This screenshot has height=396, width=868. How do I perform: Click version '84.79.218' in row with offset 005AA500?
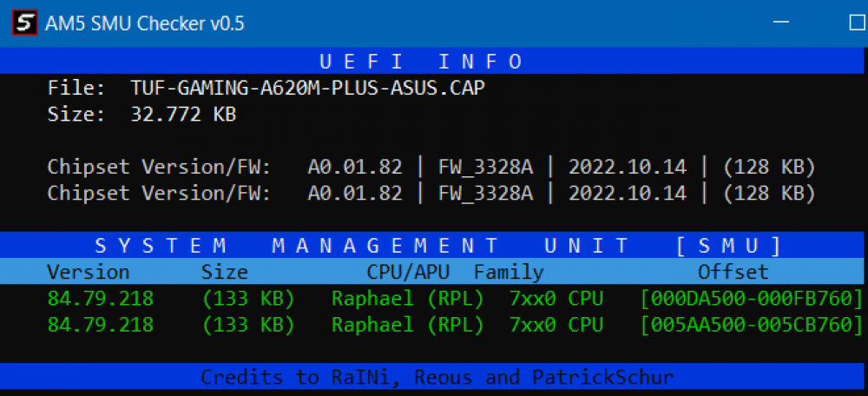tap(100, 325)
